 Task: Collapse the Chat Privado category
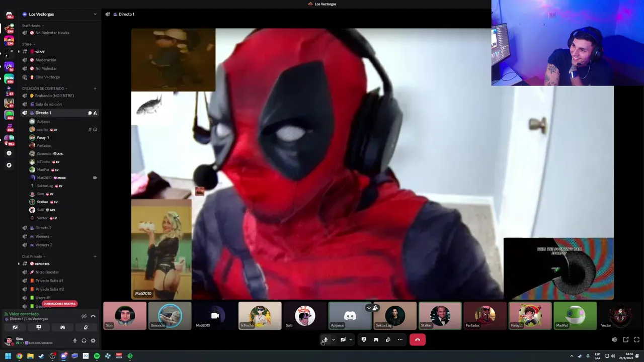(33, 256)
